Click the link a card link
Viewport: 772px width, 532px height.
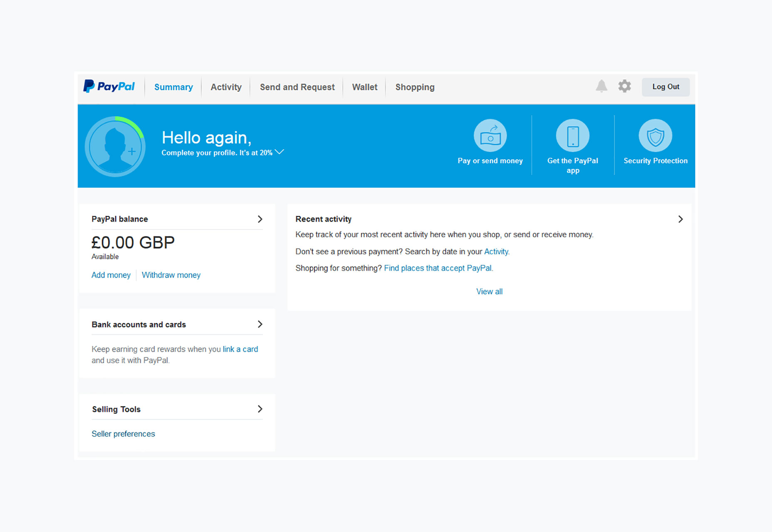point(240,349)
